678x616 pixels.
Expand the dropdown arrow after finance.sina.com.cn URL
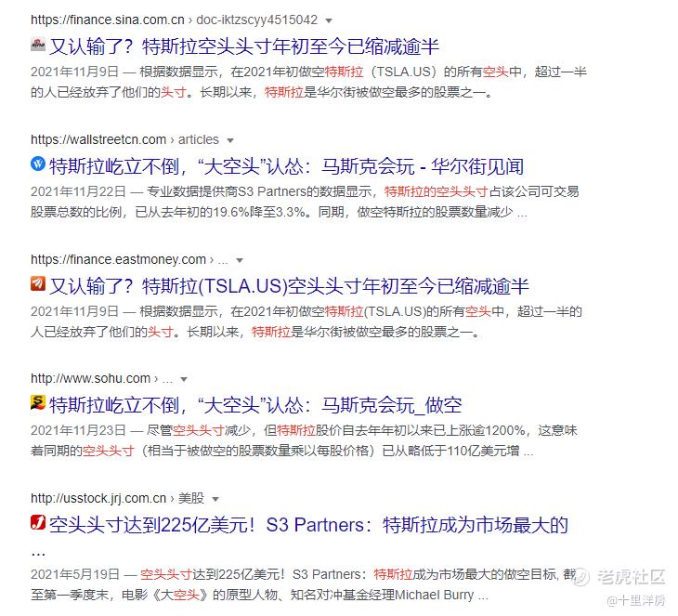pos(329,20)
